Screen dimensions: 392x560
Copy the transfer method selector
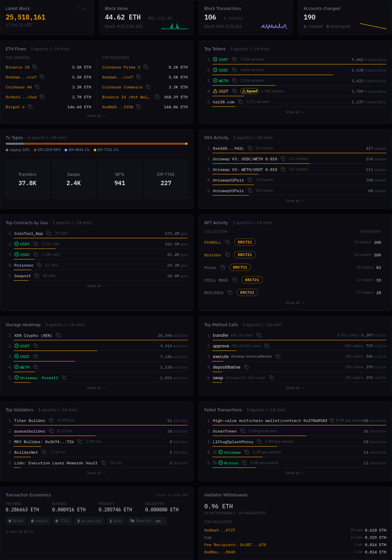coord(259,335)
